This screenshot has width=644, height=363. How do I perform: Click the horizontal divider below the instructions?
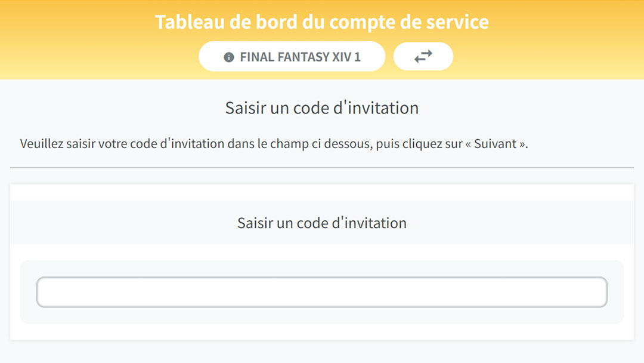click(322, 167)
